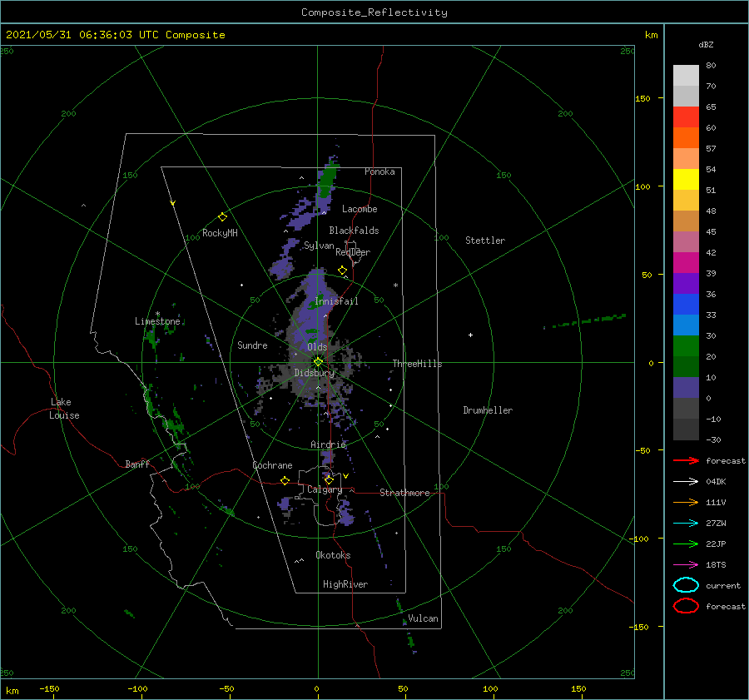Click the red forecast arrow in legend

[x=686, y=460]
